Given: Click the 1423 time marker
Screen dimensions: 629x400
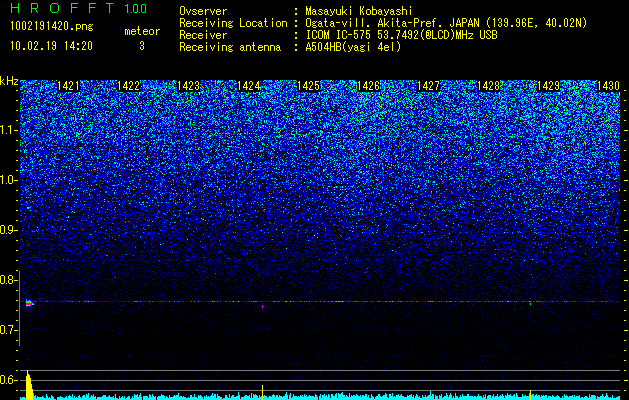Looking at the screenshot, I should tap(188, 86).
